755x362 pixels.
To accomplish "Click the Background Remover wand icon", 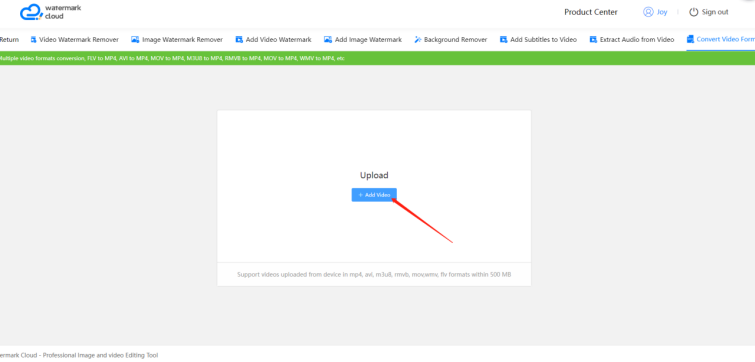I will point(417,39).
